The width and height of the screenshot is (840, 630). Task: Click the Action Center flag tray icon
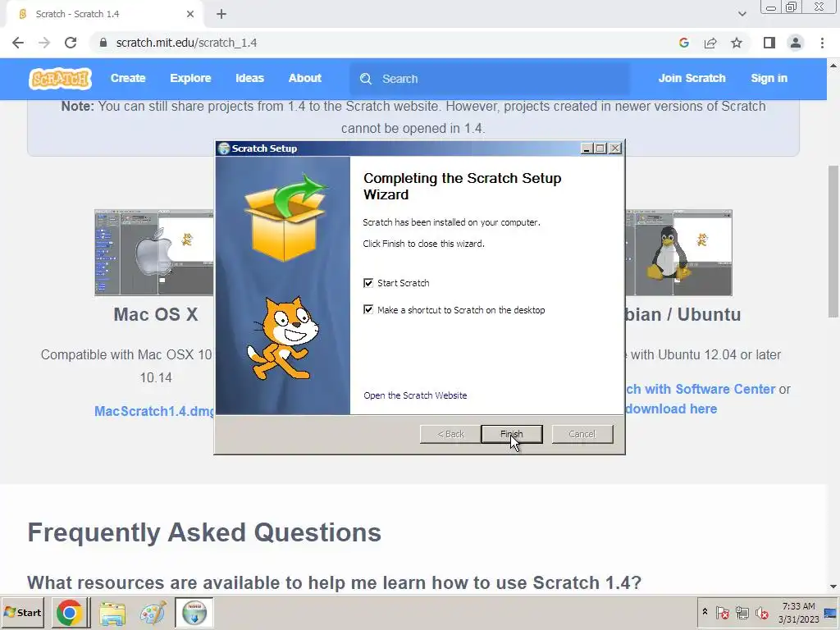tap(722, 612)
